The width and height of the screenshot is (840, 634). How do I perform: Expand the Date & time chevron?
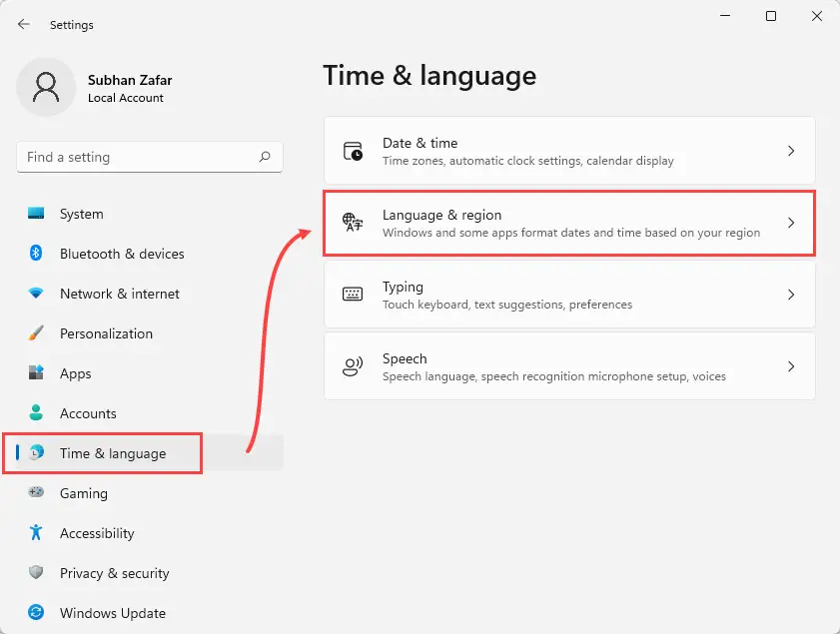[791, 151]
